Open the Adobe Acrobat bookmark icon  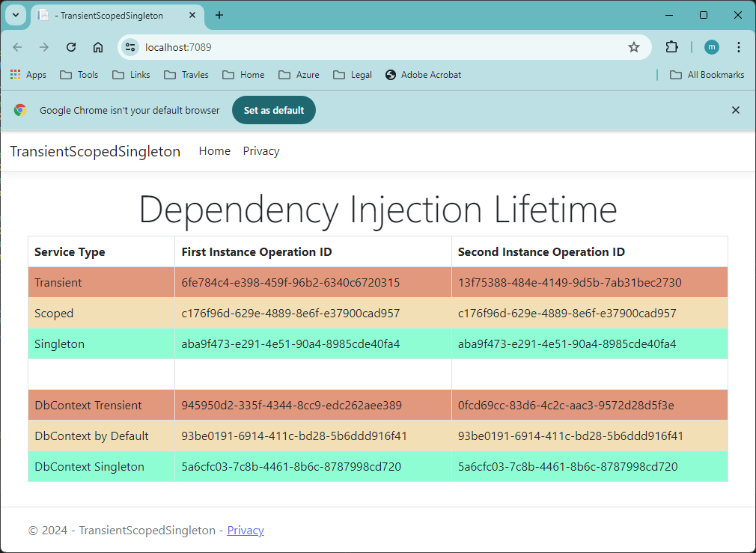click(390, 74)
